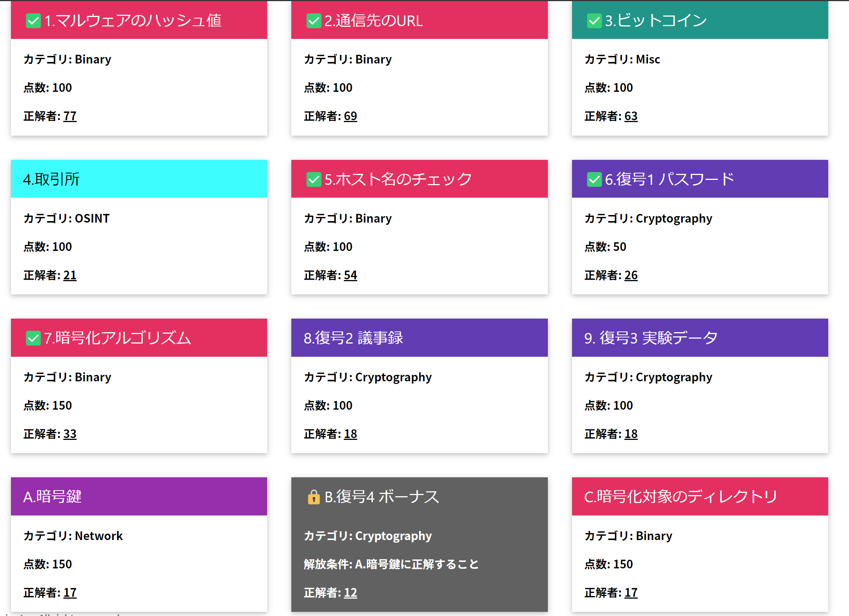Open solver count 77 link
Viewport: 849px width, 616px height.
[x=70, y=116]
